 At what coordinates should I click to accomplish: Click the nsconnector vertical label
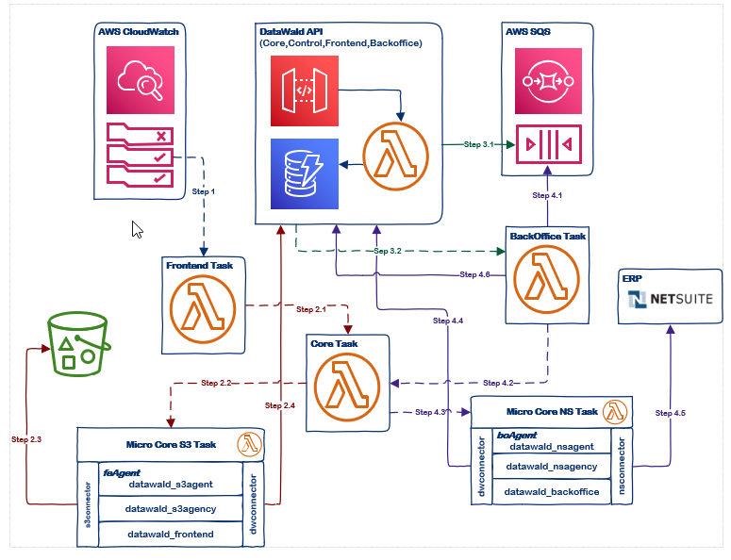click(x=622, y=467)
